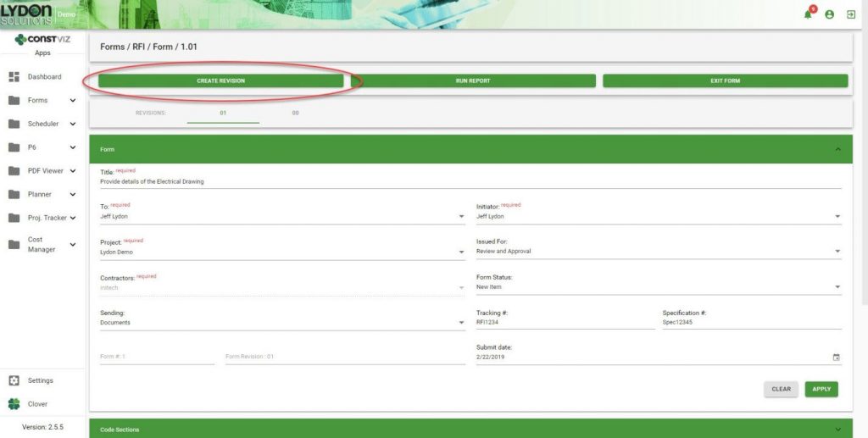This screenshot has height=438, width=868.
Task: Open calendar picker for Submit date
Action: click(x=836, y=358)
